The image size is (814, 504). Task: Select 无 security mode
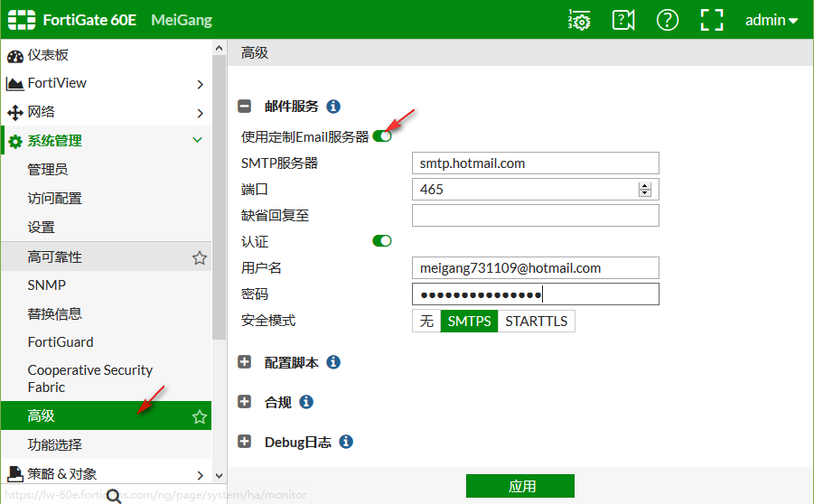pos(426,321)
